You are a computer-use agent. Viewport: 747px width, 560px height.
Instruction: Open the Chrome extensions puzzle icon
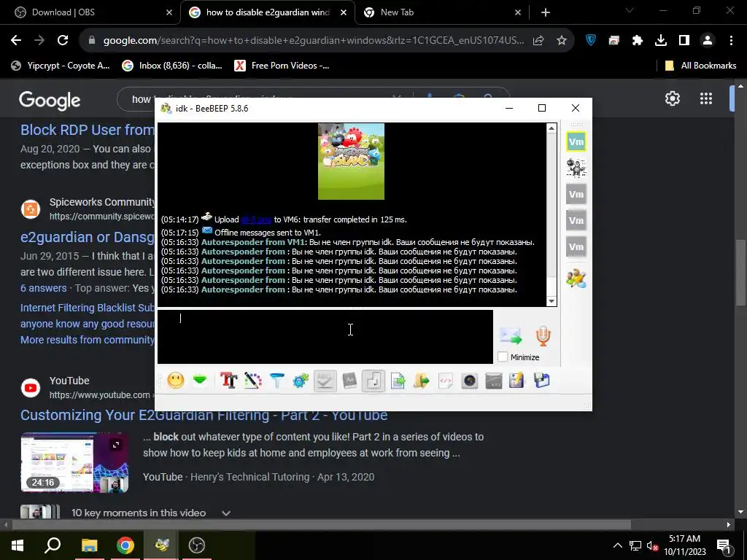638,41
